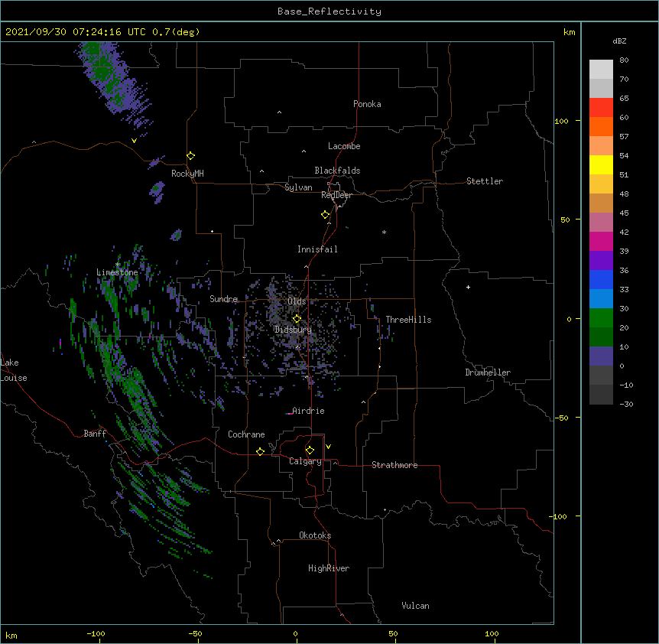Click the Limestone label
The image size is (659, 644).
click(x=117, y=272)
